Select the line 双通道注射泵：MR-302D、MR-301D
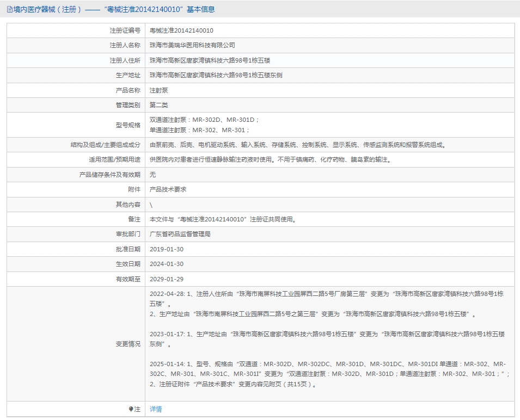The width and height of the screenshot is (520, 420). [x=204, y=120]
